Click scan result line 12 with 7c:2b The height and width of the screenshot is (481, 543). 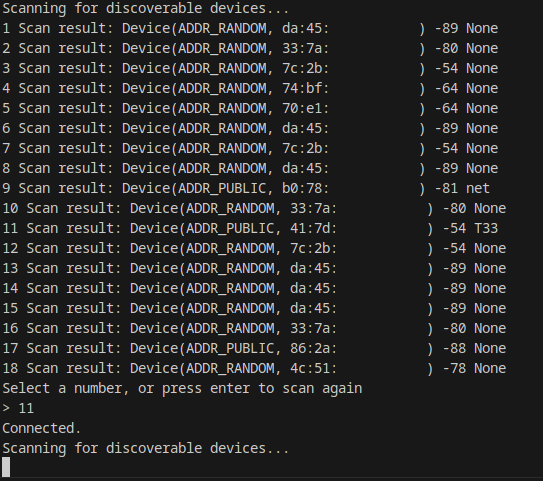point(254,249)
